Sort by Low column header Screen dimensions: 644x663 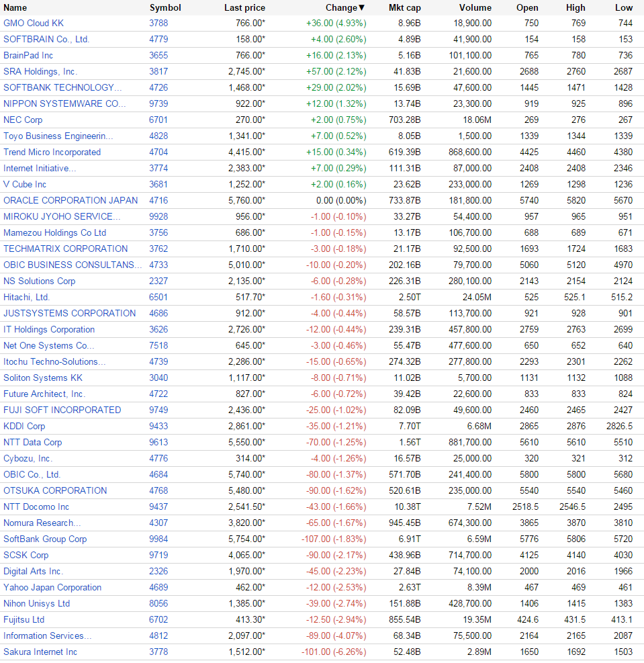point(624,7)
